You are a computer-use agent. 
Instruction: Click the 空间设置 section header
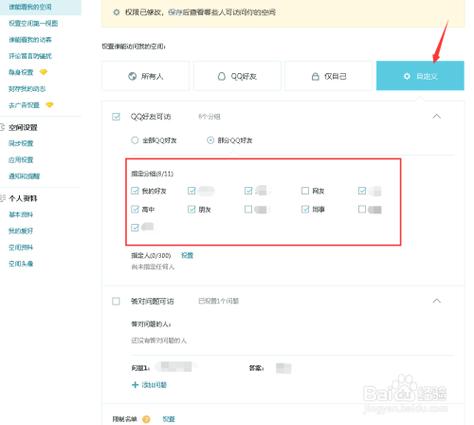[23, 127]
